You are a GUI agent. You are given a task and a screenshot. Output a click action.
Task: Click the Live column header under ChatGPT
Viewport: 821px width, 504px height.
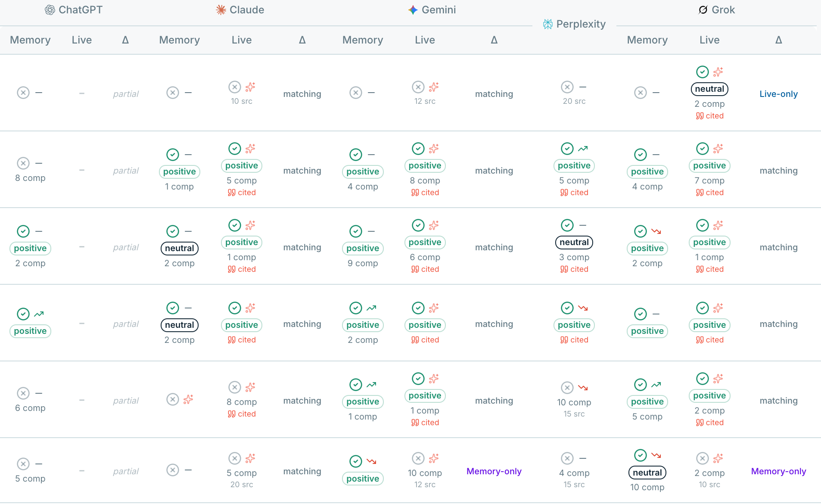pyautogui.click(x=82, y=40)
